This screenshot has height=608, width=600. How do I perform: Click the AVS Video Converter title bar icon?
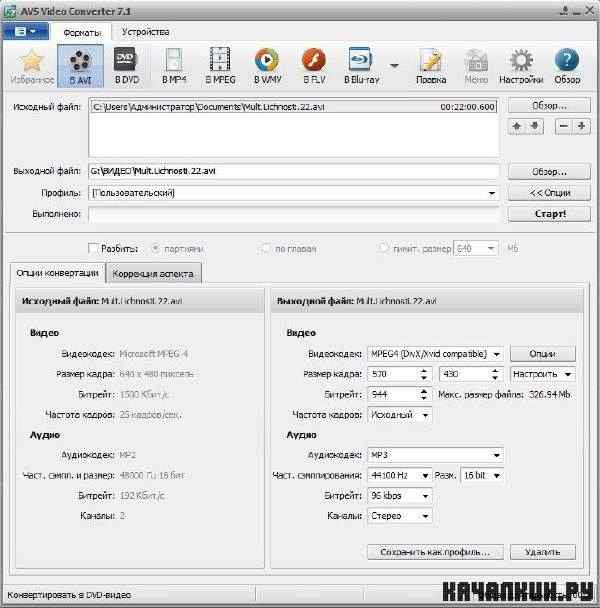9,11
